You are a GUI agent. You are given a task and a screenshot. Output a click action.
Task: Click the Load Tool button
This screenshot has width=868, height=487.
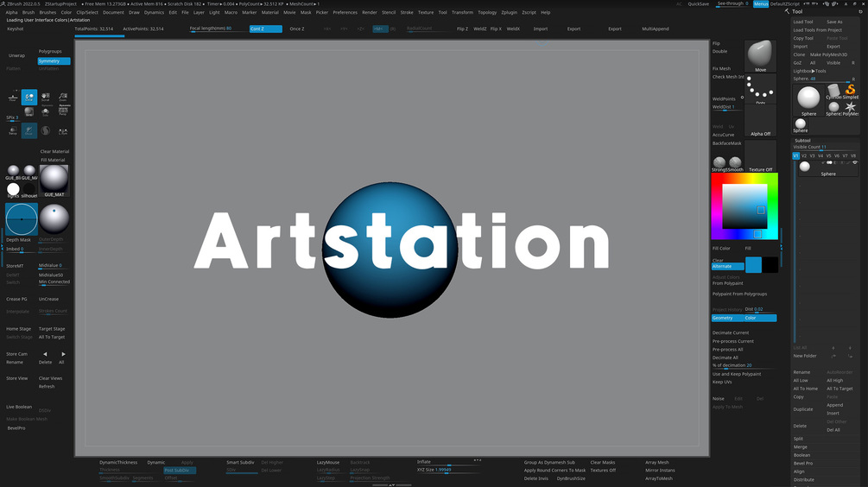pyautogui.click(x=803, y=22)
